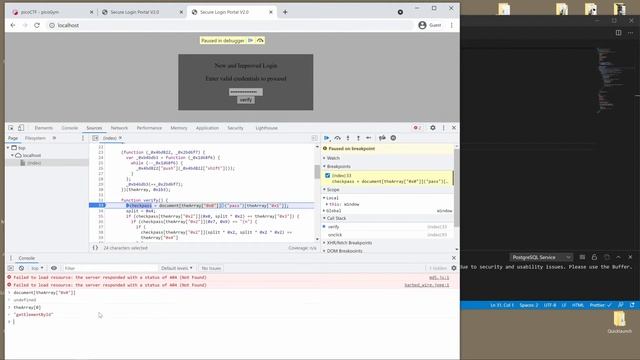Viewport: 640px width, 360px height.
Task: Show the console sidebar icon
Action: coord(11,268)
